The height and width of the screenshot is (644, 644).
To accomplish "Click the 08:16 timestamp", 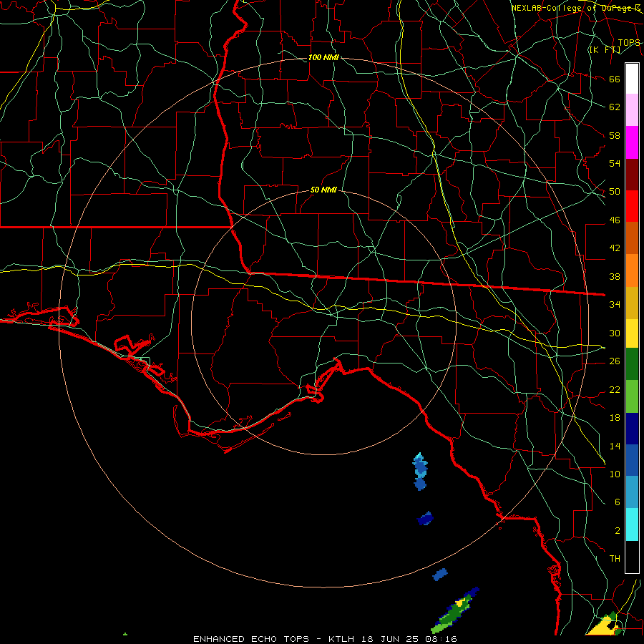I will point(441,639).
